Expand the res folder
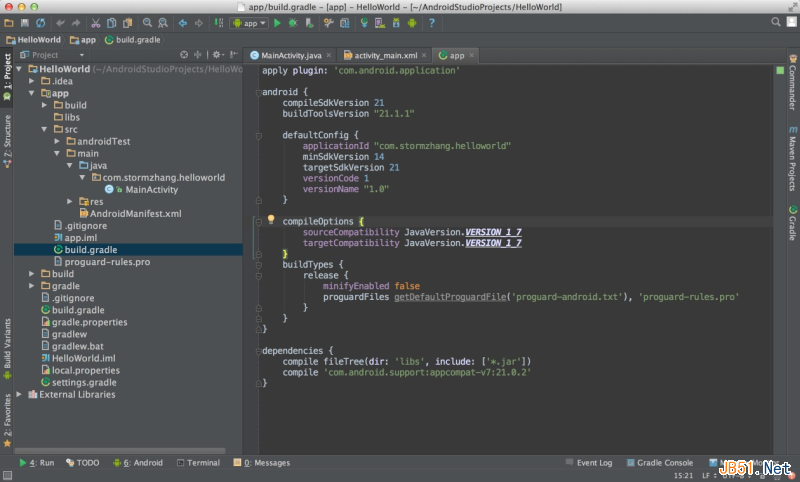This screenshot has height=482, width=800. [70, 201]
